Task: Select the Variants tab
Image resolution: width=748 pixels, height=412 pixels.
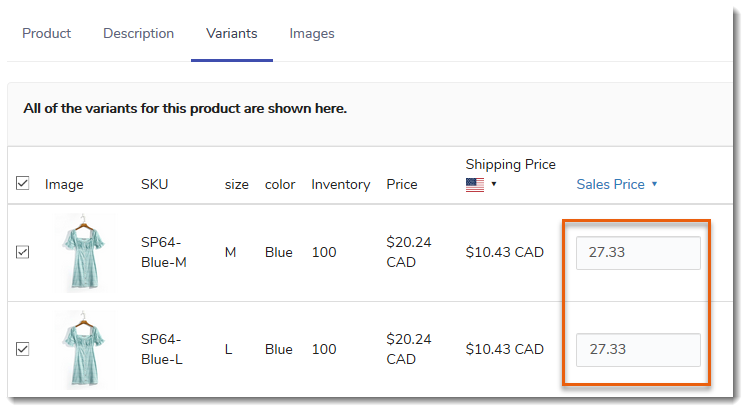Action: pyautogui.click(x=232, y=33)
